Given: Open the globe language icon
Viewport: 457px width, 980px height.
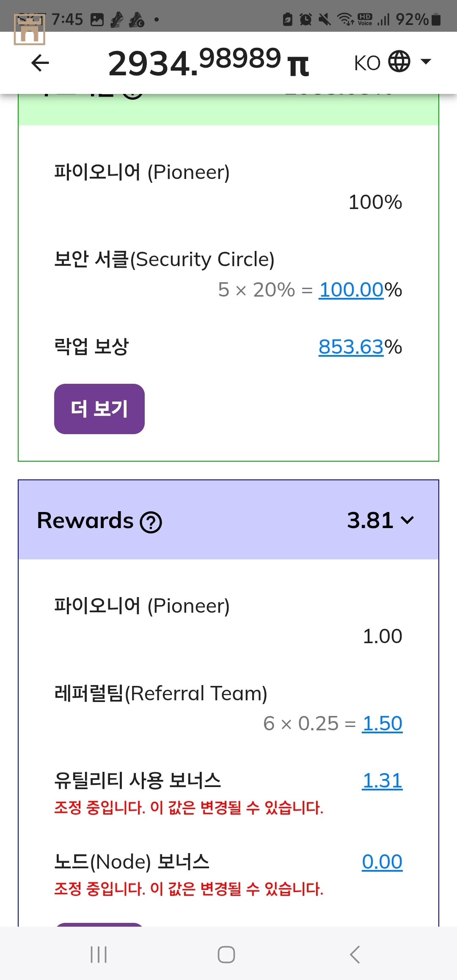Looking at the screenshot, I should [399, 62].
